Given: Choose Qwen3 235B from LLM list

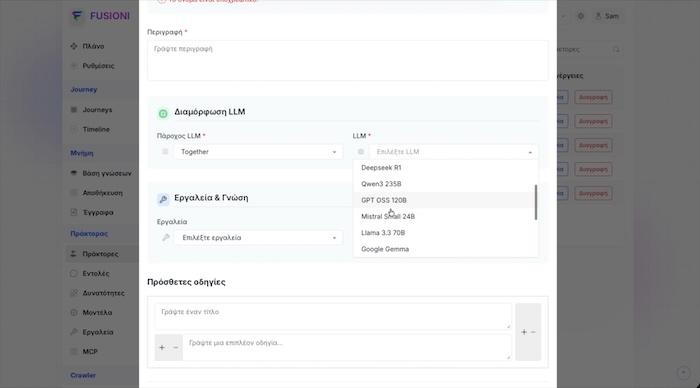Looking at the screenshot, I should point(444,184).
